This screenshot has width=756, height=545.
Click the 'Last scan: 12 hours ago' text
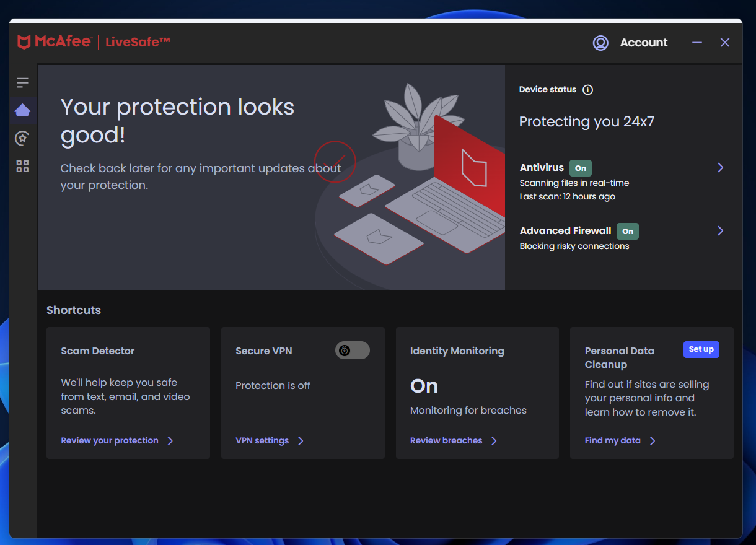568,197
